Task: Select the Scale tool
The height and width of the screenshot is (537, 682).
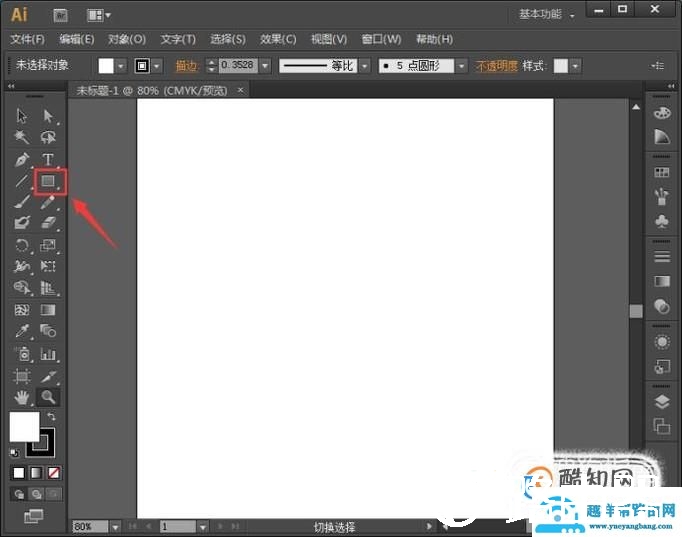Action: click(48, 245)
